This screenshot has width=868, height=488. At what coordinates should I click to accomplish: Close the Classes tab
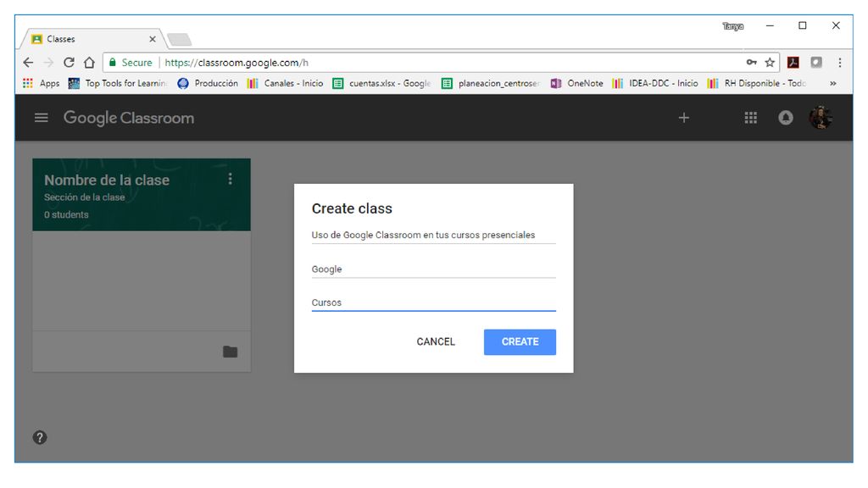click(x=153, y=39)
